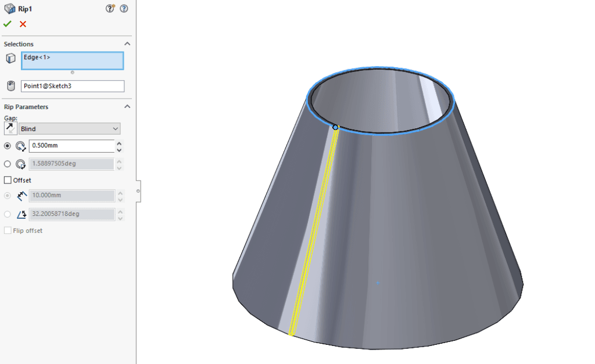Select the gap angle radio button
Image resolution: width=595 pixels, height=364 pixels.
(8, 164)
